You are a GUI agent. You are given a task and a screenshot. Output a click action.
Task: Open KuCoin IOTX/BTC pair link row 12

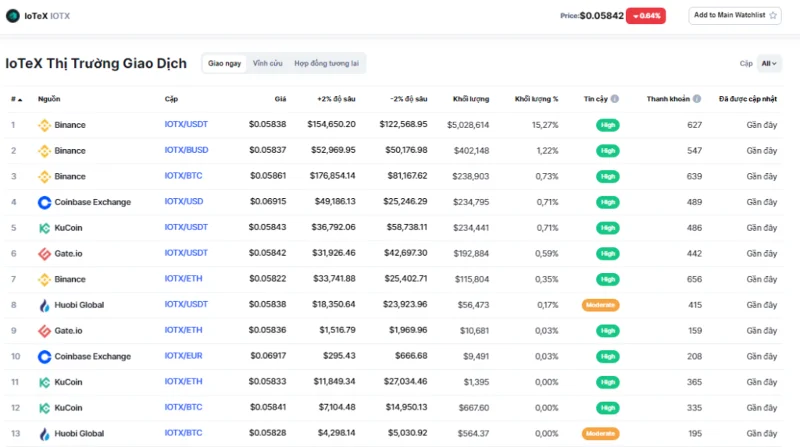[183, 407]
